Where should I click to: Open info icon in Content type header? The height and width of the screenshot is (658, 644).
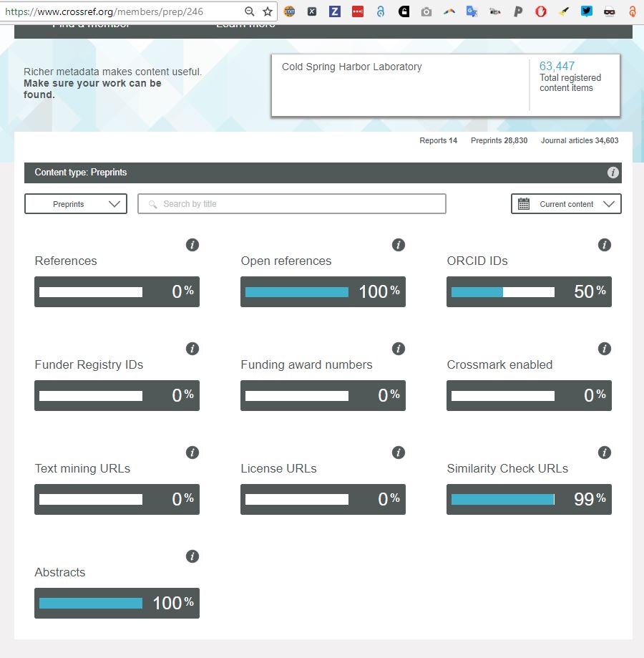click(613, 173)
